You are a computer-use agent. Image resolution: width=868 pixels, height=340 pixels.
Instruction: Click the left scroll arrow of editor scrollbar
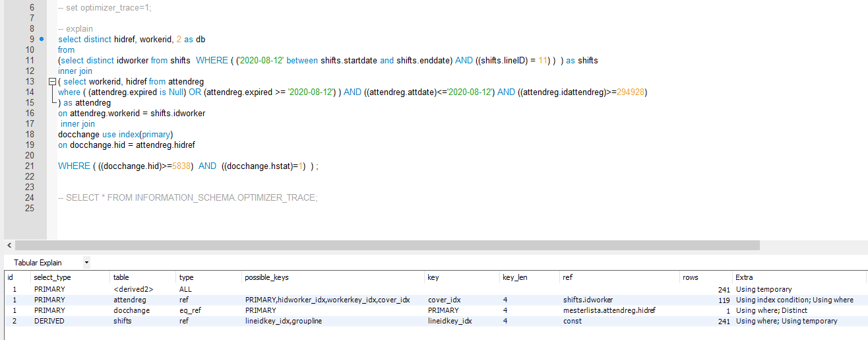(9, 245)
